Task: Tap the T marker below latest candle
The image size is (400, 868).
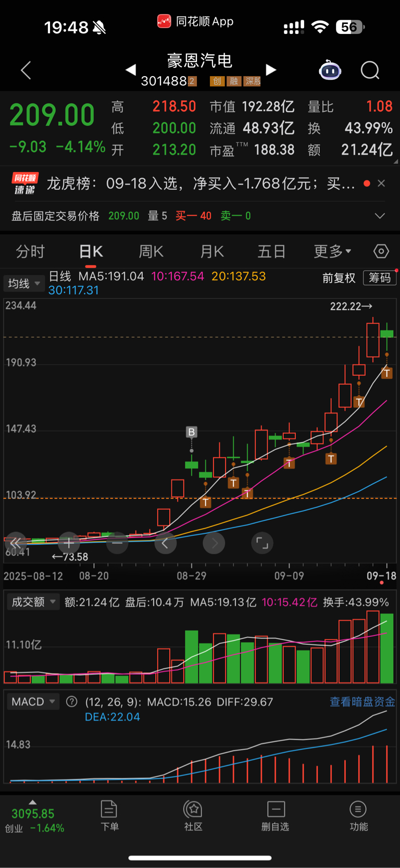Action: pos(387,373)
